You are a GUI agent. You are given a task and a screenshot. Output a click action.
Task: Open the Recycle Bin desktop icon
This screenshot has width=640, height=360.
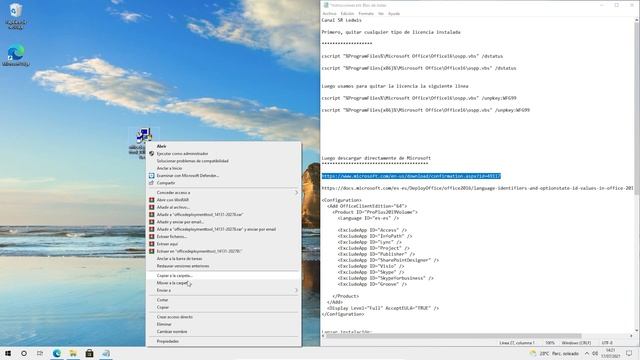coord(16,16)
